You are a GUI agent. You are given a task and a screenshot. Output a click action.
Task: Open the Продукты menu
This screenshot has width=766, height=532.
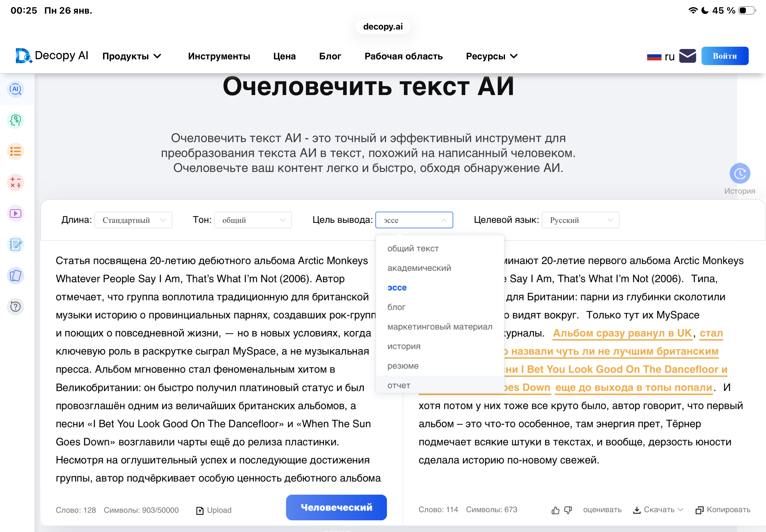132,56
